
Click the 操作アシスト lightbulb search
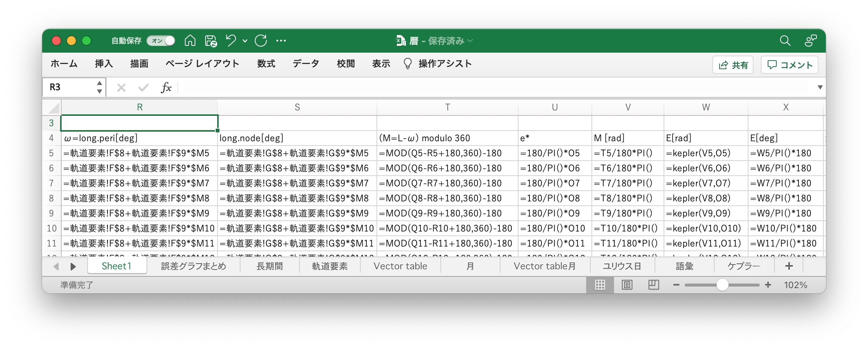click(x=438, y=64)
